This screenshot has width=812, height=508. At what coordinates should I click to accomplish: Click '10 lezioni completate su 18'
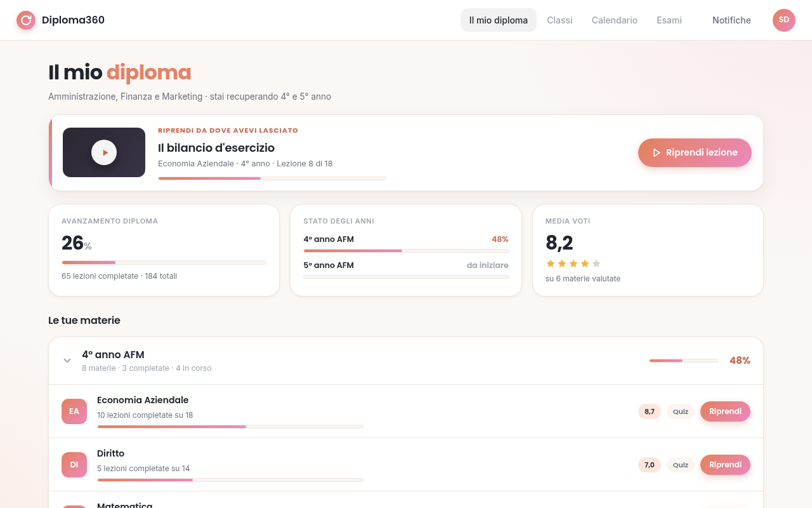coord(145,415)
